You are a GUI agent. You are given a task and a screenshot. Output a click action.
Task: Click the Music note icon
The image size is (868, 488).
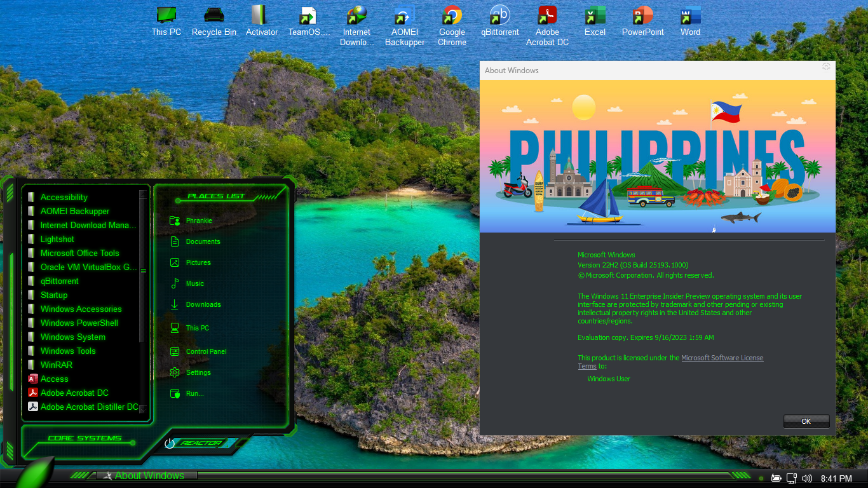(175, 283)
